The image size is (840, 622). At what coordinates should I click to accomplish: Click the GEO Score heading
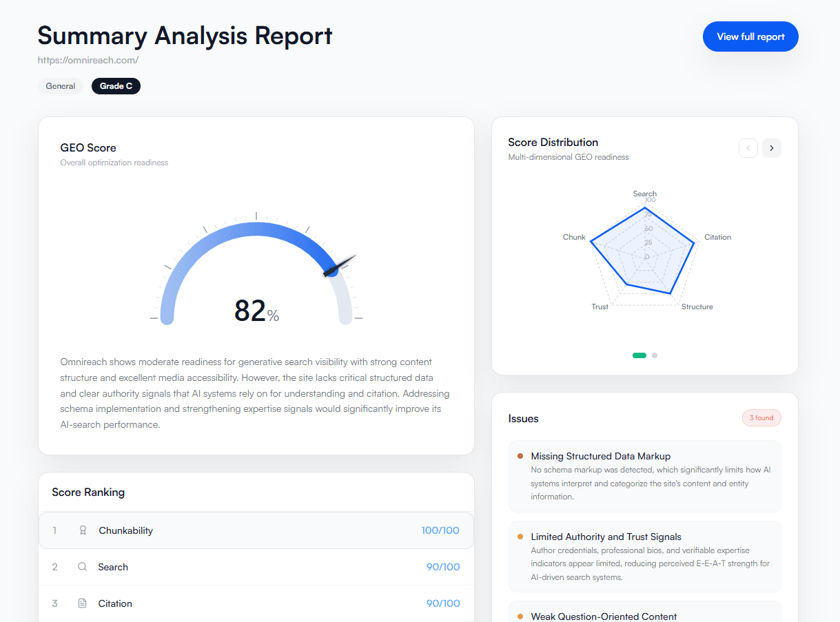pyautogui.click(x=88, y=147)
